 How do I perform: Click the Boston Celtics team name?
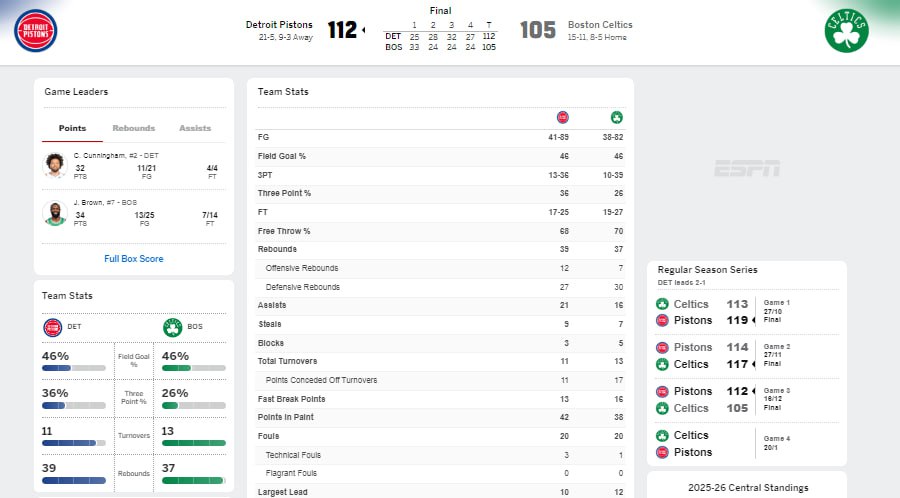coord(600,25)
